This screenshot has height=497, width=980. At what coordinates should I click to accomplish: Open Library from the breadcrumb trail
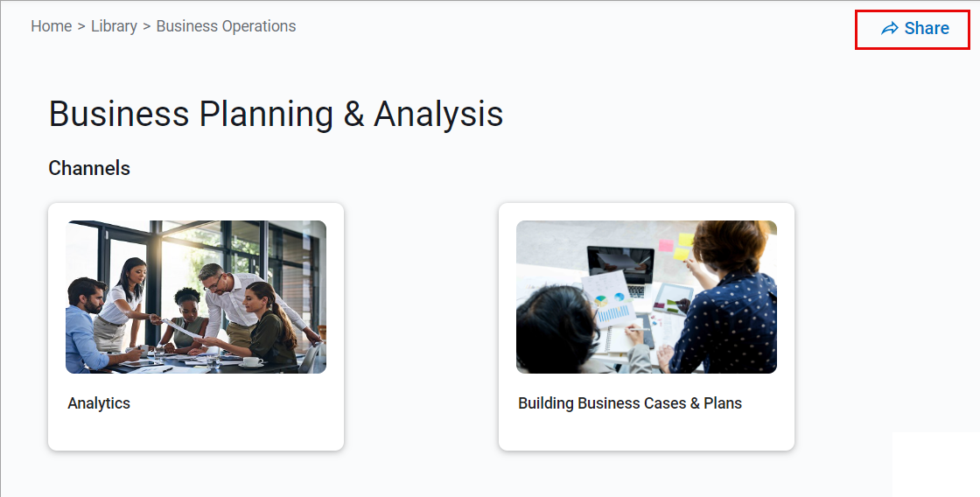(114, 26)
